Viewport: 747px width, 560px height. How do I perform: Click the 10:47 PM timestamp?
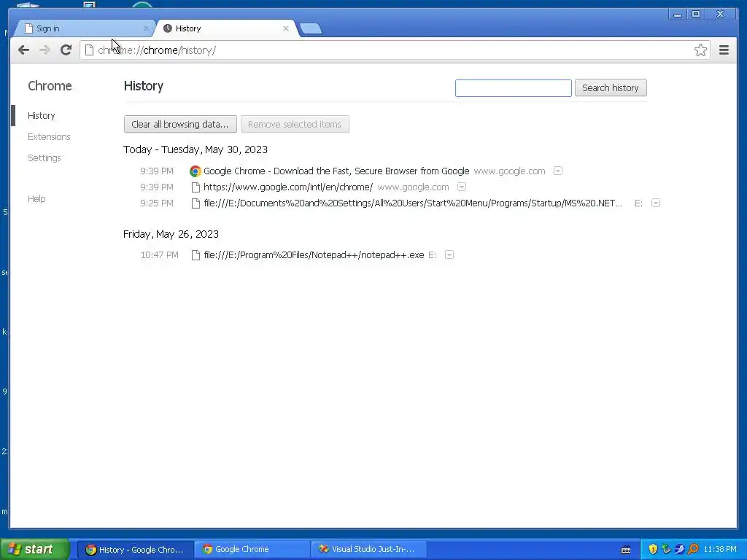[160, 255]
